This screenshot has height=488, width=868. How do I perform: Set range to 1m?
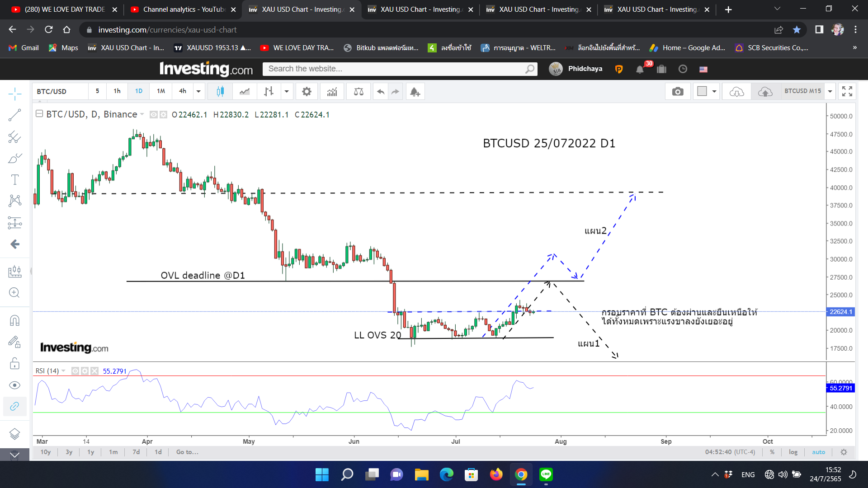point(113,452)
